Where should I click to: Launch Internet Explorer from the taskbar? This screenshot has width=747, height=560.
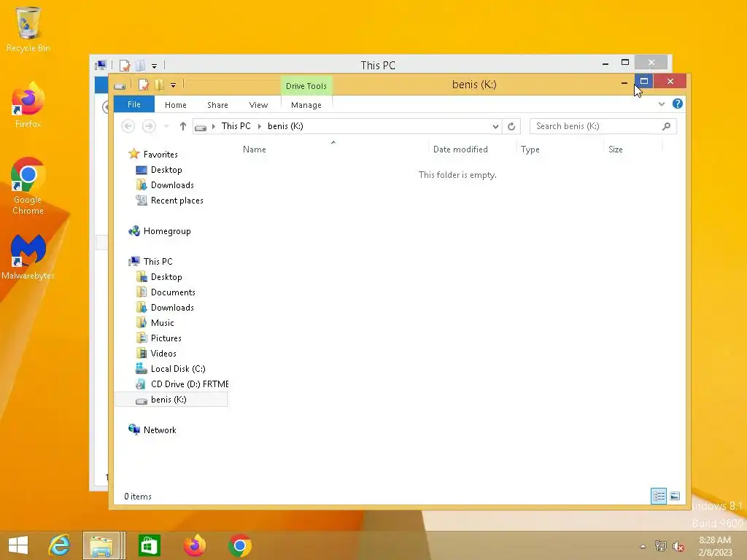(x=60, y=545)
